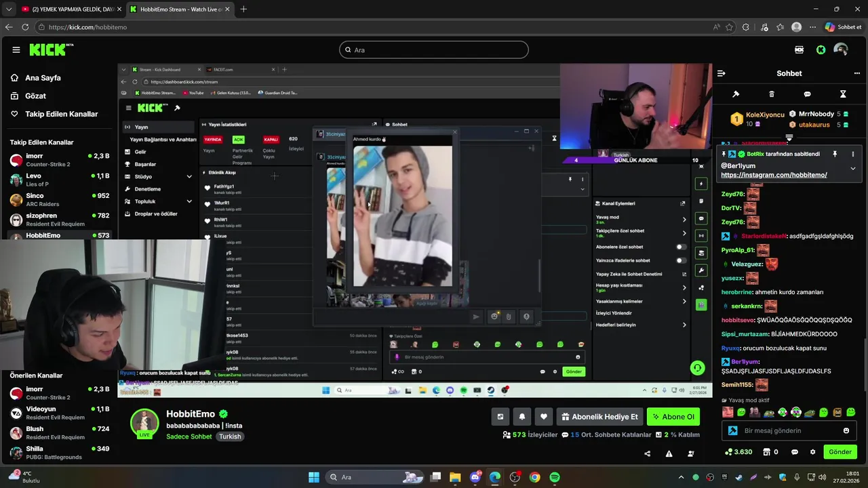Click username herobrrine in chat
The height and width of the screenshot is (488, 868).
pyautogui.click(x=736, y=292)
